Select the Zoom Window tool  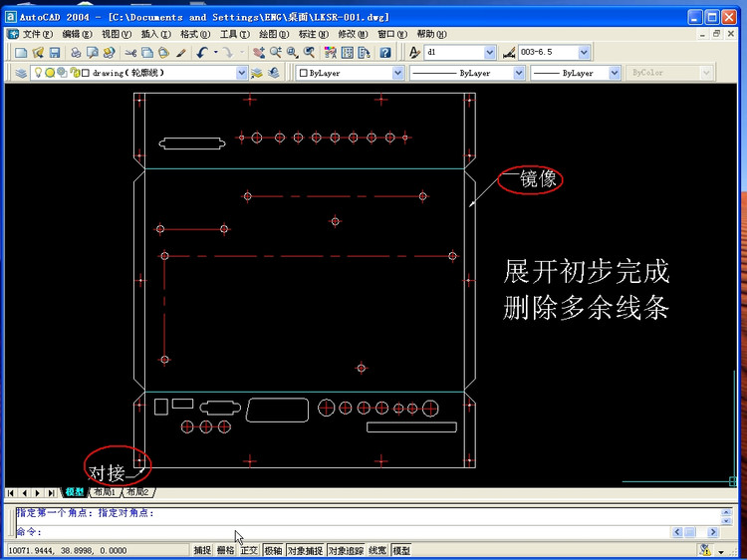pos(293,53)
